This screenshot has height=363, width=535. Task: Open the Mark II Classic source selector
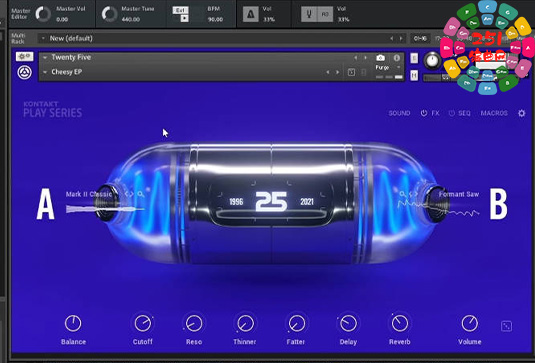click(x=89, y=194)
